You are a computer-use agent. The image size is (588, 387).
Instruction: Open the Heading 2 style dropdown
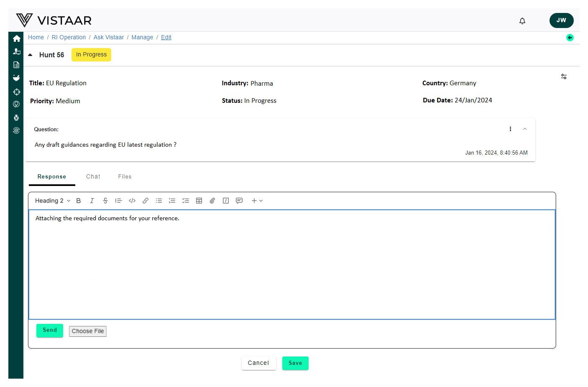point(53,201)
